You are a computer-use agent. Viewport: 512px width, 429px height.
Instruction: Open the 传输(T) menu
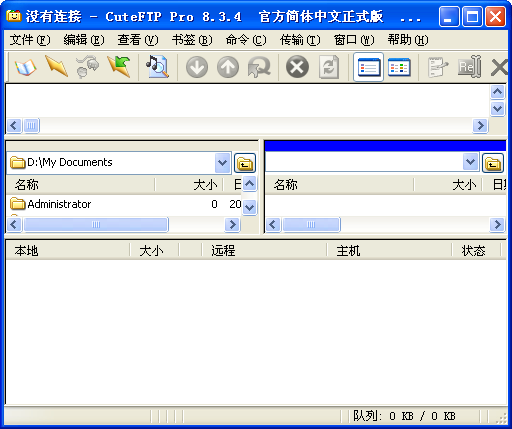(x=300, y=40)
